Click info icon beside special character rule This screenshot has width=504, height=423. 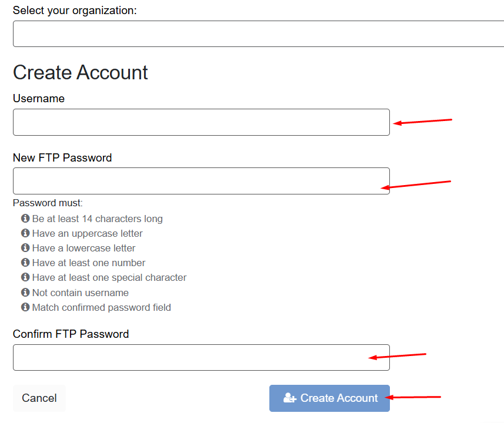pos(25,277)
